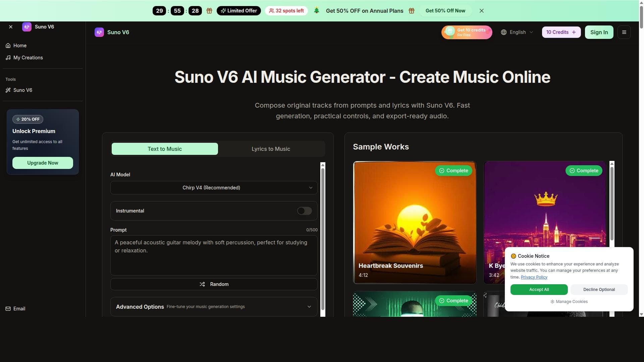Click the plus icon beside 10 Credits
Viewport: 644px width, 362px height.
574,32
